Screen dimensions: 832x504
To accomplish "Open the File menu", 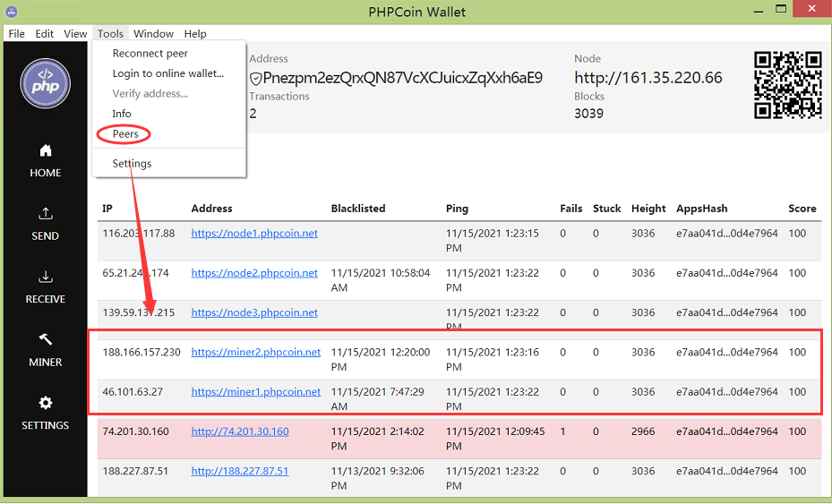I will 16,34.
